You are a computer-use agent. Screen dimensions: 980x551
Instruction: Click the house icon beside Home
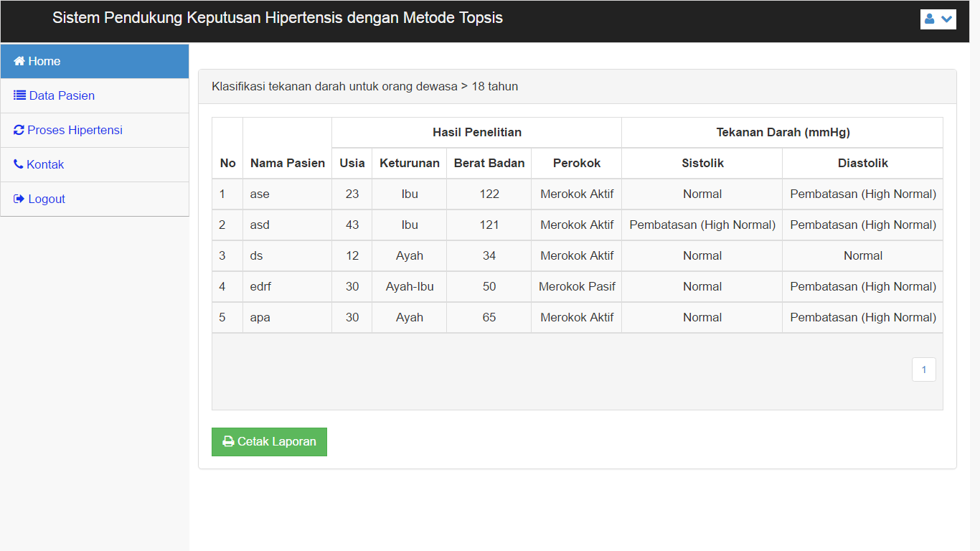tap(19, 61)
